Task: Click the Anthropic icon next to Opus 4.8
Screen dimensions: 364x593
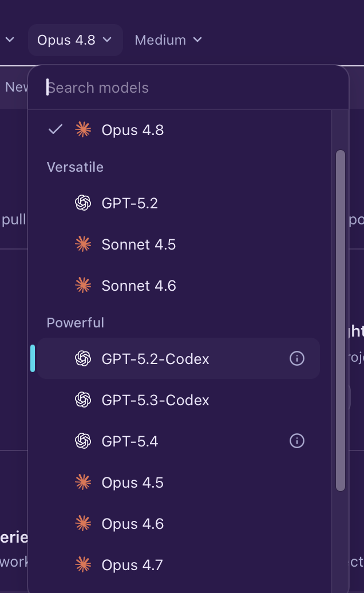Action: pyautogui.click(x=83, y=130)
